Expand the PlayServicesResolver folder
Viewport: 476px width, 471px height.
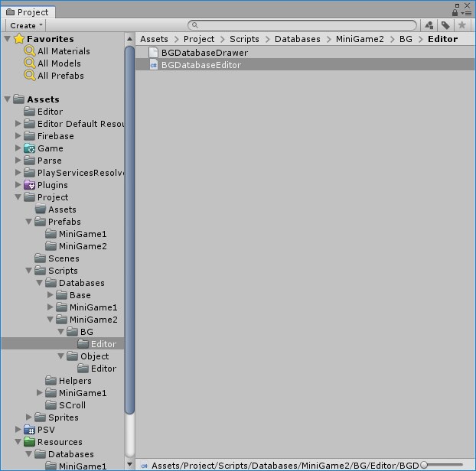[x=18, y=172]
